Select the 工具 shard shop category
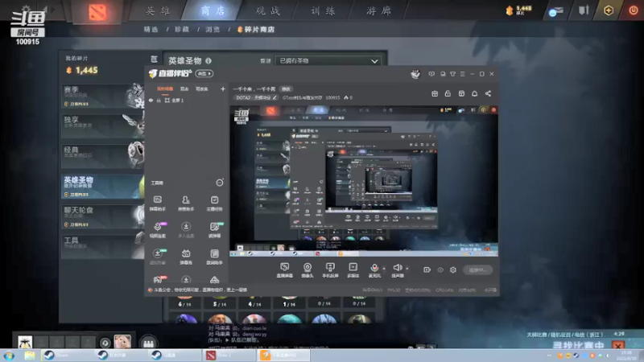The height and width of the screenshot is (362, 644). pos(103,246)
